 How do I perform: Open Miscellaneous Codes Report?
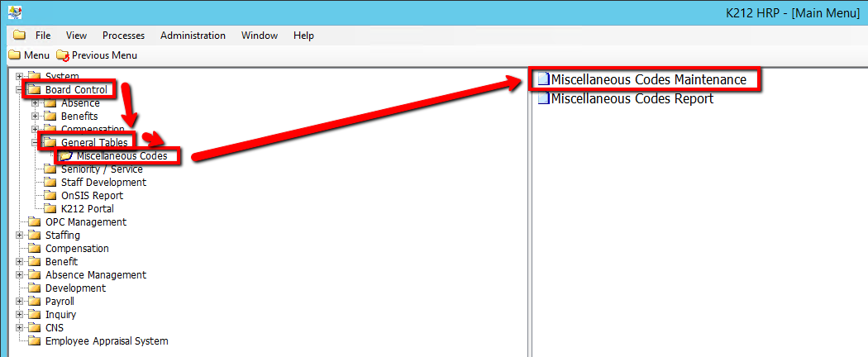(632, 99)
